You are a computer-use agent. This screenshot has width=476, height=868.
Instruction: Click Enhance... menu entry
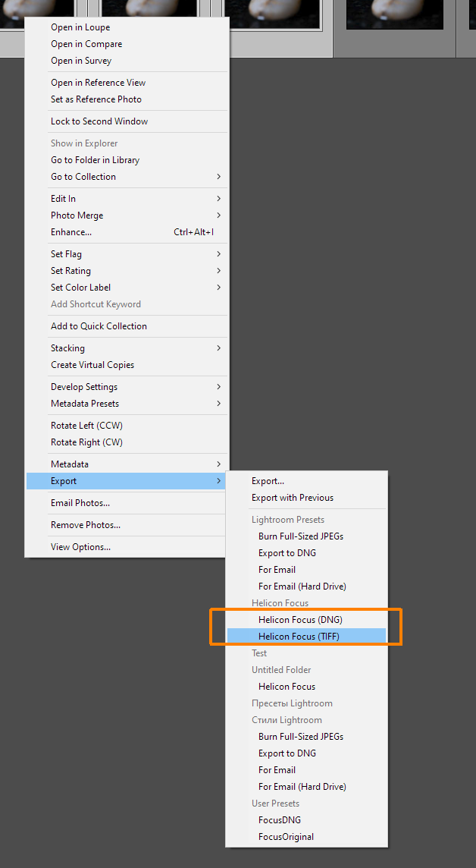pos(71,232)
